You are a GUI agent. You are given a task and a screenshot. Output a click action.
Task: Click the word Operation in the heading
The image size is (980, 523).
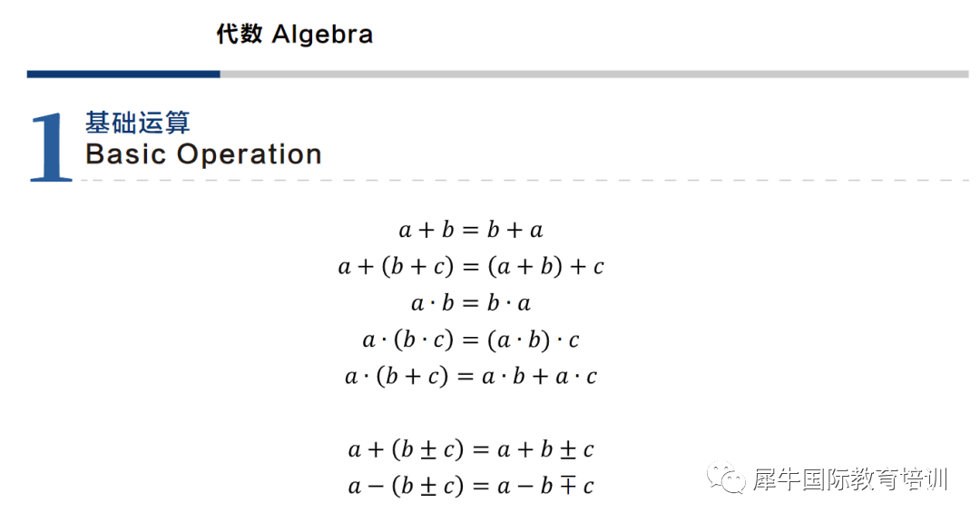point(250,155)
